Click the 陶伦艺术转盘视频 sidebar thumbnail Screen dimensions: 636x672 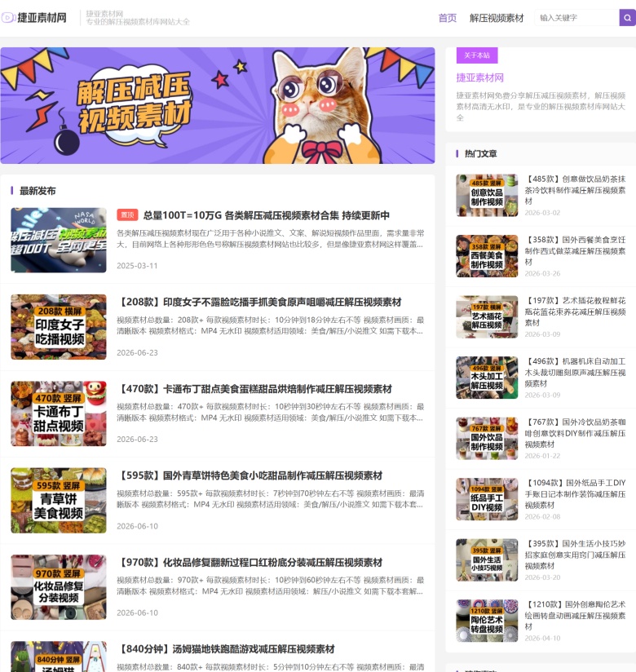(x=487, y=621)
